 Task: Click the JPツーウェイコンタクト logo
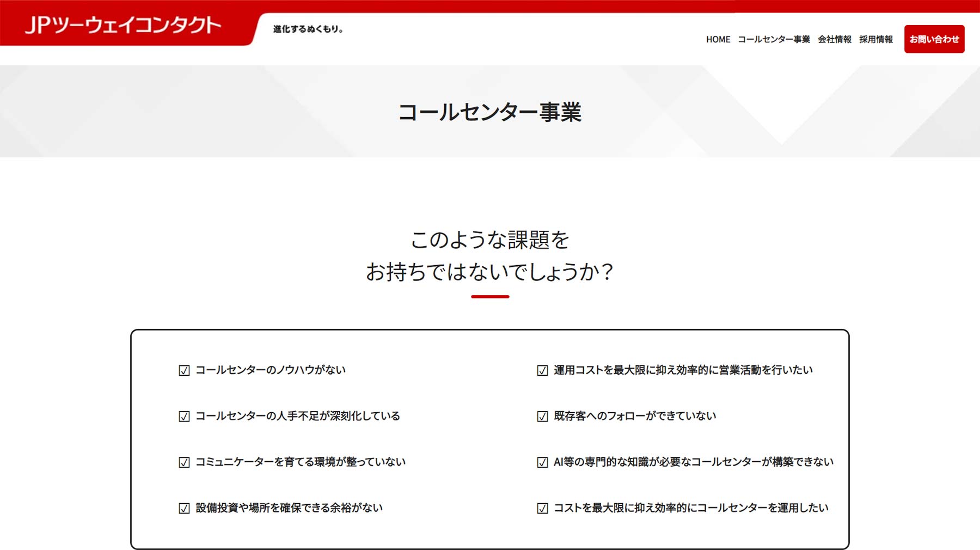[123, 25]
